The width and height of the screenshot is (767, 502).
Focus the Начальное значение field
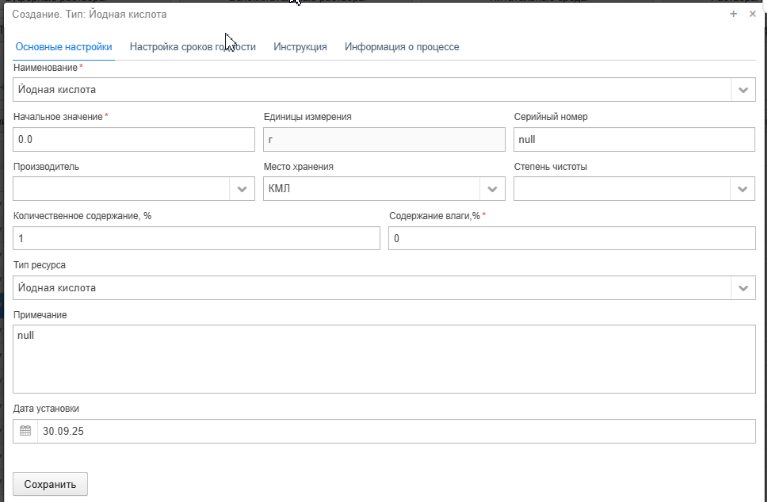tap(134, 139)
